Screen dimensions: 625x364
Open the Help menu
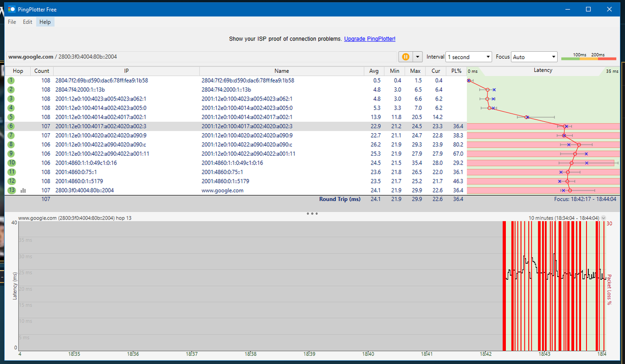(45, 22)
